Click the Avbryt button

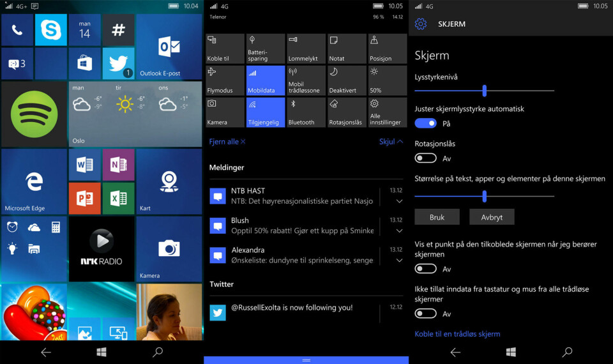coord(492,217)
